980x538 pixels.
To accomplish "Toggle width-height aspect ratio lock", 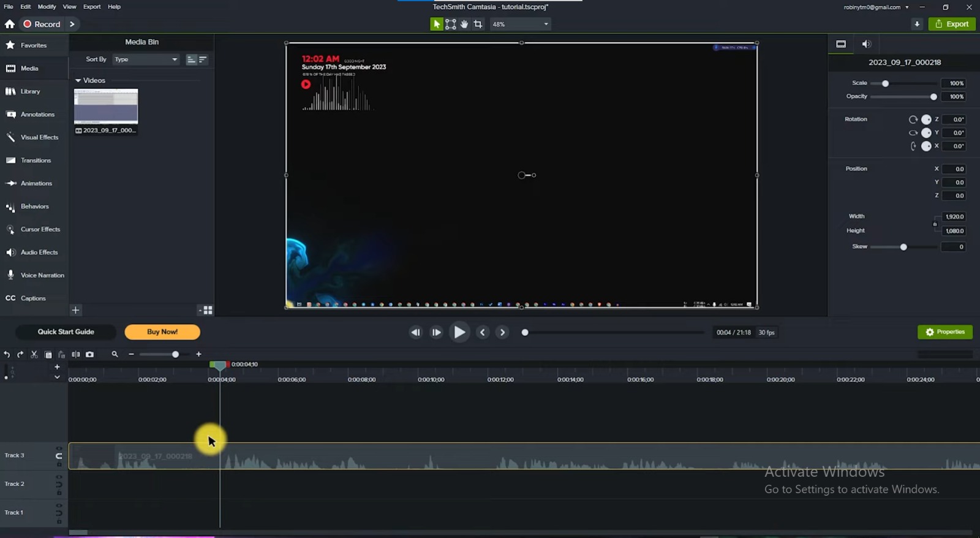I will [x=935, y=224].
